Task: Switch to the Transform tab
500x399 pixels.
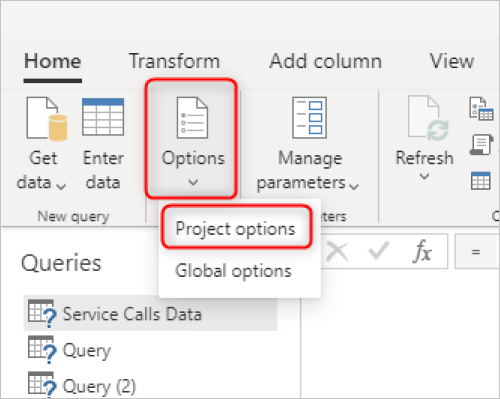Action: point(174,61)
